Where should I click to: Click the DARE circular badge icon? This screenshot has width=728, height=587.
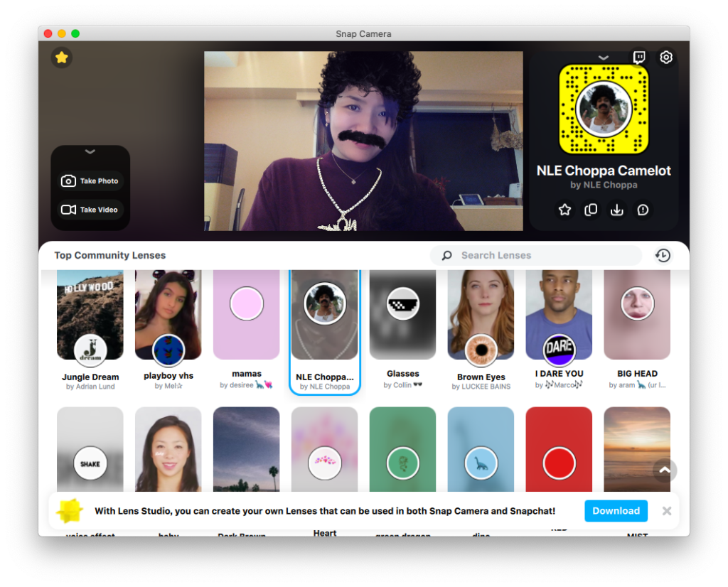pyautogui.click(x=559, y=350)
